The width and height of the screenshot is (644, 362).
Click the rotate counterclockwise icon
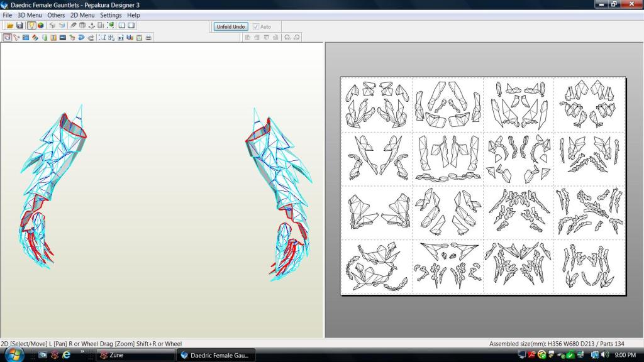(x=287, y=37)
